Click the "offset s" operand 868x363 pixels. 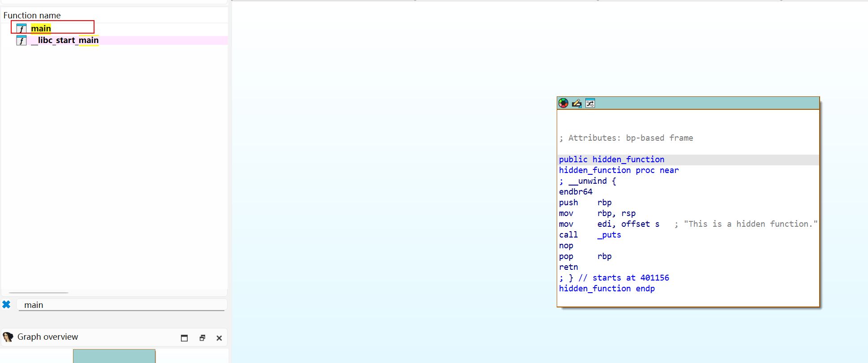click(640, 224)
